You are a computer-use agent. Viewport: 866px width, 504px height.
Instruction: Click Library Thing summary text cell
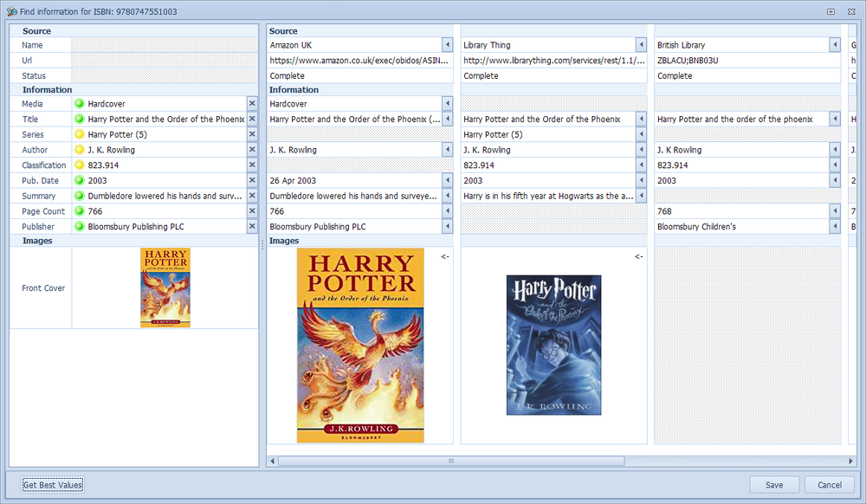coord(548,196)
